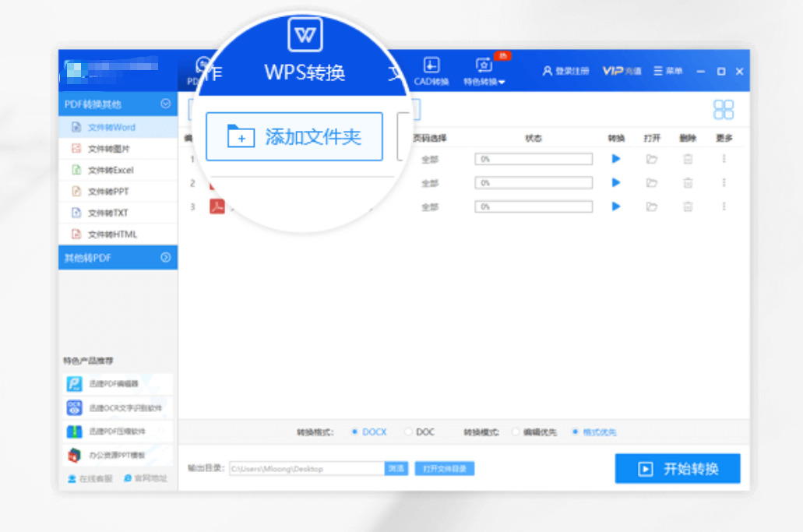The width and height of the screenshot is (803, 532).
Task: Click the CAD转换 toolbar icon
Action: point(431,65)
